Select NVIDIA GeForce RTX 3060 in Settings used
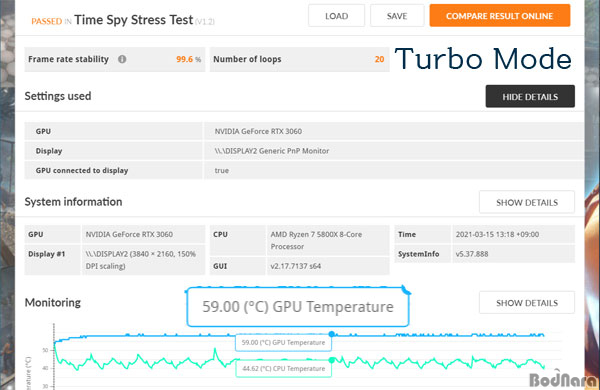 coord(258,131)
